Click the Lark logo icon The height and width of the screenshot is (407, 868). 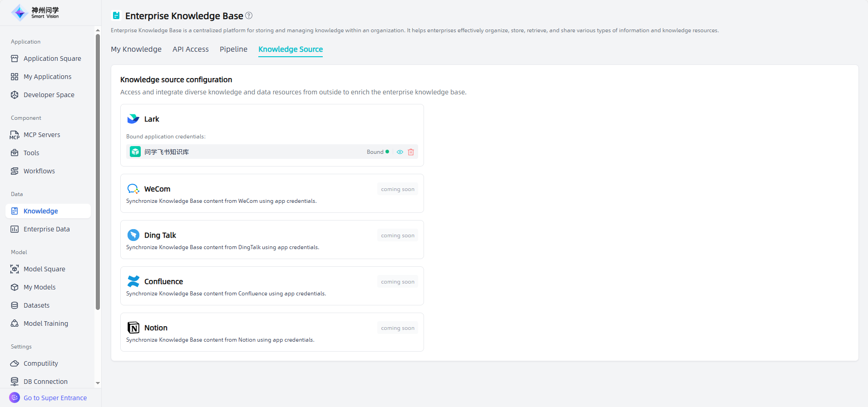coord(133,119)
